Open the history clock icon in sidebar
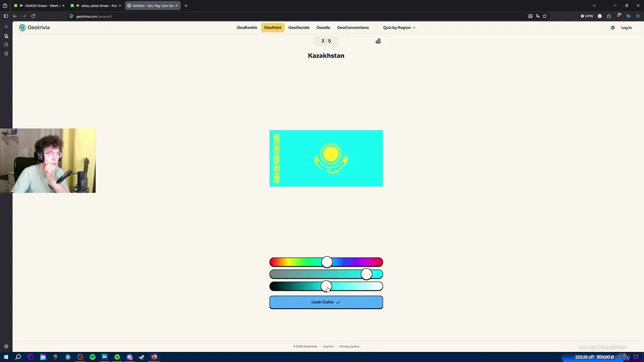Image resolution: width=644 pixels, height=362 pixels. click(x=6, y=44)
